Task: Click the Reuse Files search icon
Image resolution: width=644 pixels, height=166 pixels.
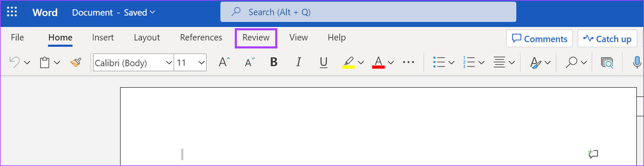Action: coord(607,63)
